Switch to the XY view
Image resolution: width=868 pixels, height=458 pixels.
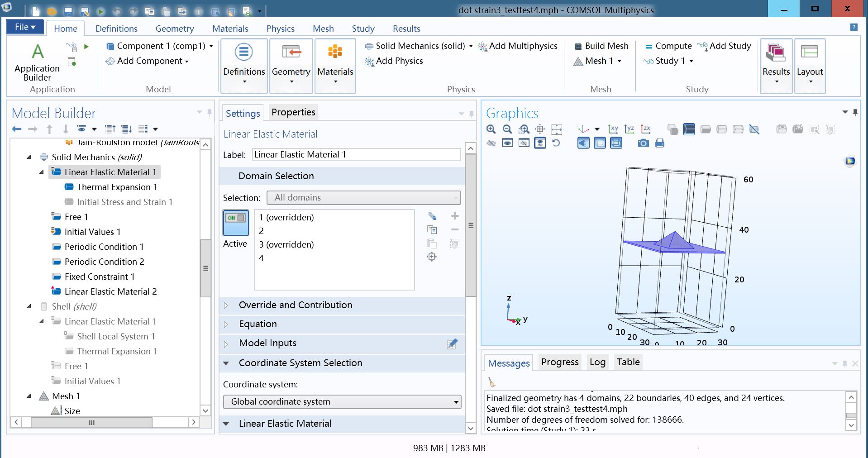click(613, 129)
